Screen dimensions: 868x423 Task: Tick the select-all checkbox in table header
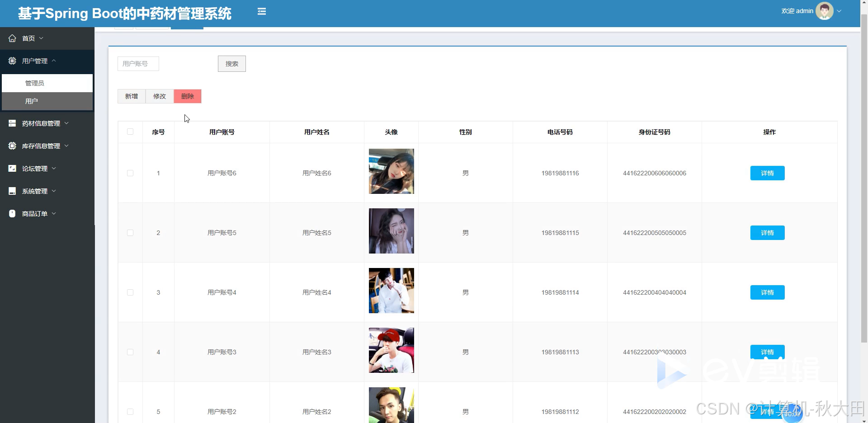130,132
